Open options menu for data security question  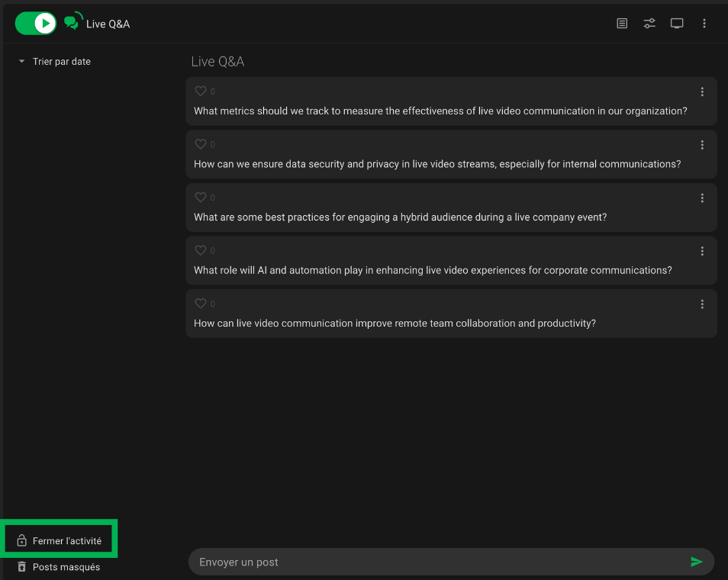point(702,145)
